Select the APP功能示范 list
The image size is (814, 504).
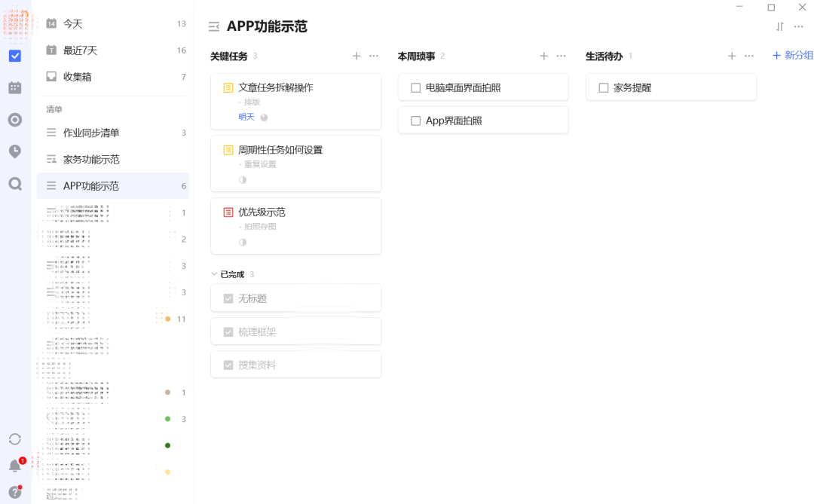113,186
